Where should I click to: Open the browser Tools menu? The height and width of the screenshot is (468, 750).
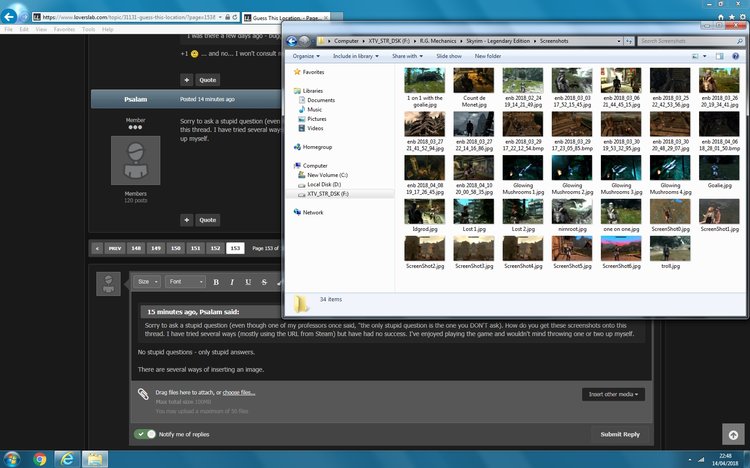88,30
